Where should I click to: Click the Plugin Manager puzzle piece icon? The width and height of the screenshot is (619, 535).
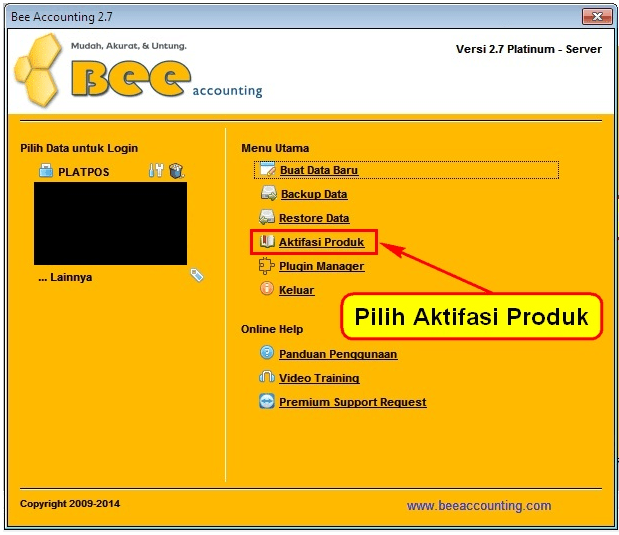[267, 266]
